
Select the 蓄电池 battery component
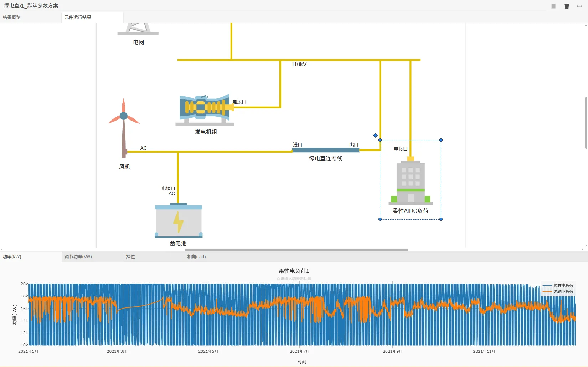(x=179, y=220)
